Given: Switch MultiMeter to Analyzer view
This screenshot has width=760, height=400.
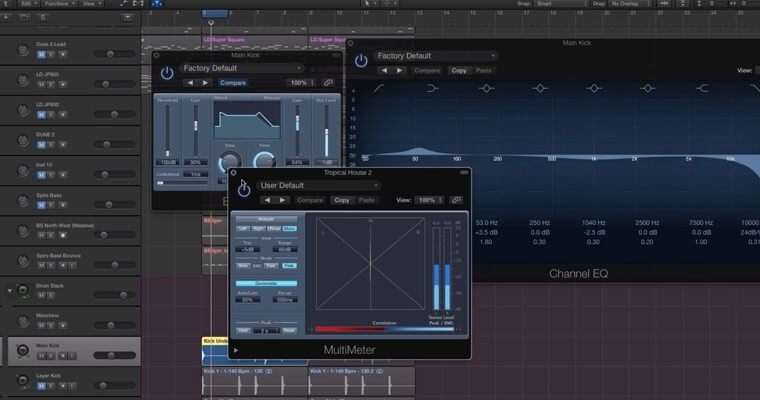Looking at the screenshot, I should 266,219.
